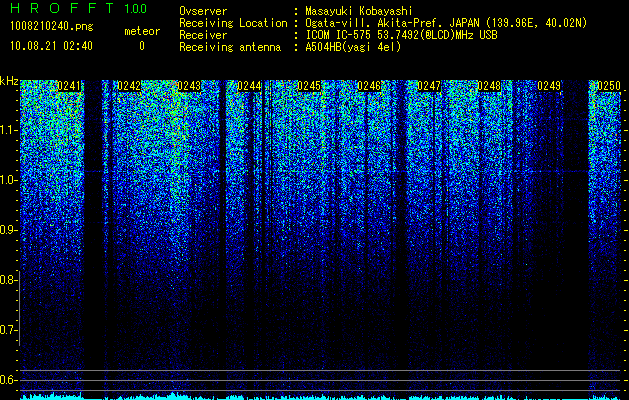
Task: Click the Ovserver label
Action: tap(203, 11)
